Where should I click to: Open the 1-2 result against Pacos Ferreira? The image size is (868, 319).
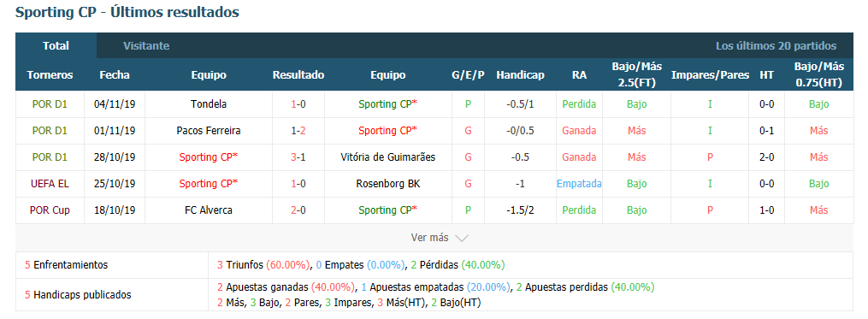[x=298, y=131]
